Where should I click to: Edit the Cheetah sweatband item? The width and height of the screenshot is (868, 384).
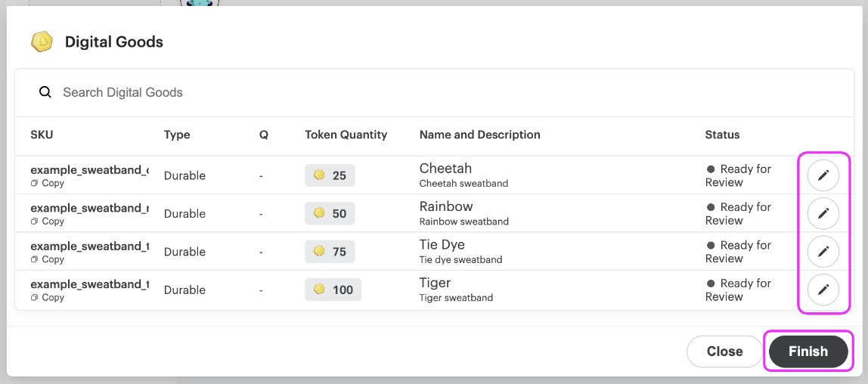click(823, 175)
